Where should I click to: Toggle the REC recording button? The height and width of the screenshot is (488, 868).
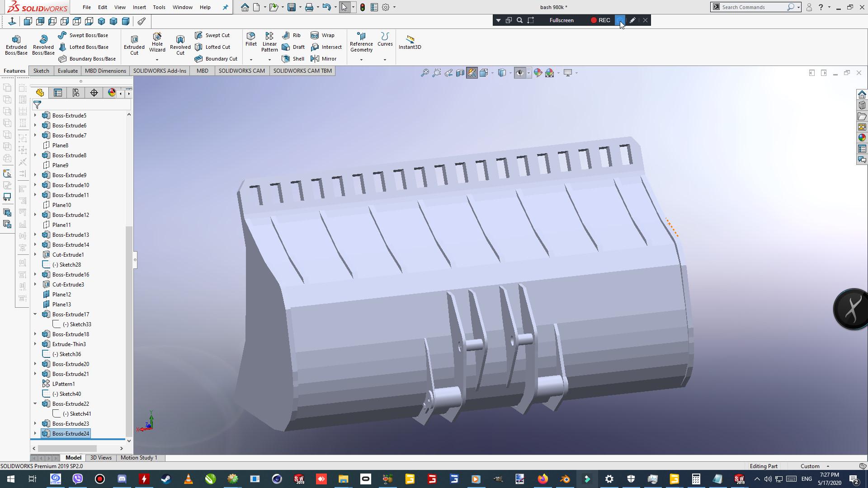(600, 20)
